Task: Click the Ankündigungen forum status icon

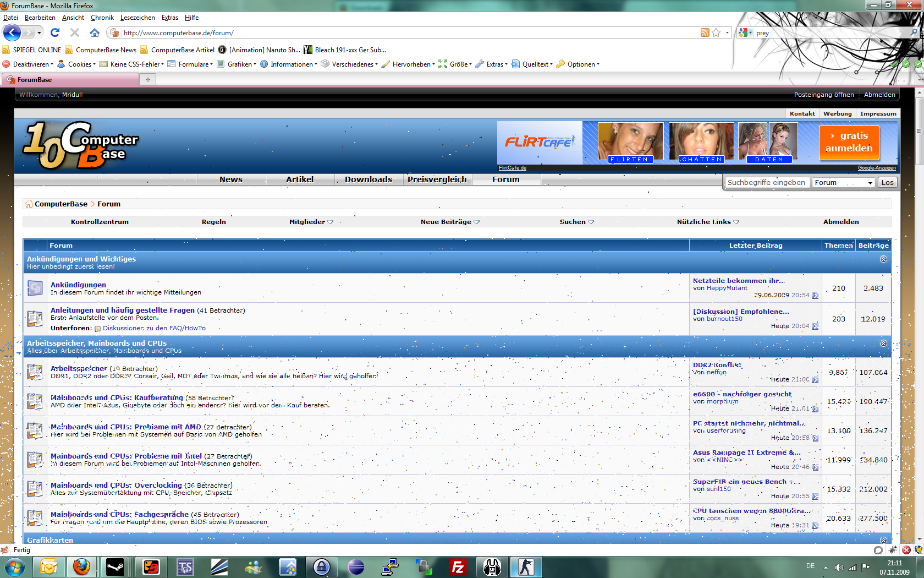Action: (x=35, y=288)
